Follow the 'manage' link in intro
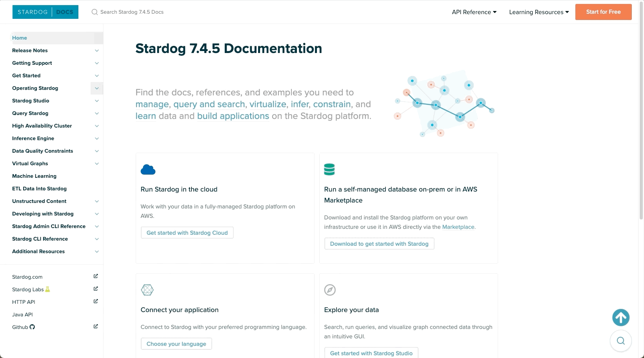 click(x=152, y=104)
